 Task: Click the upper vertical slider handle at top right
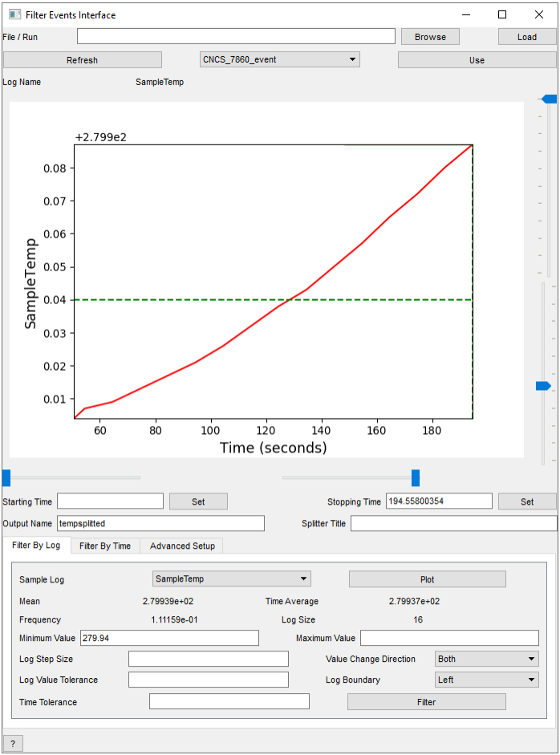pyautogui.click(x=549, y=99)
